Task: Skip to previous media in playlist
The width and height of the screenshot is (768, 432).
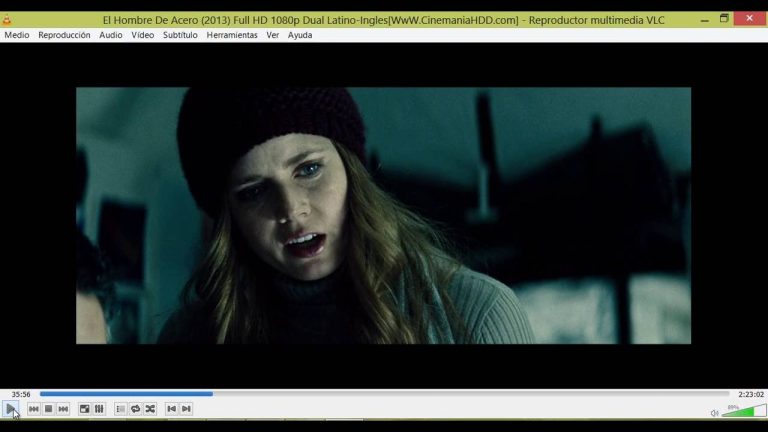Action: [x=33, y=408]
